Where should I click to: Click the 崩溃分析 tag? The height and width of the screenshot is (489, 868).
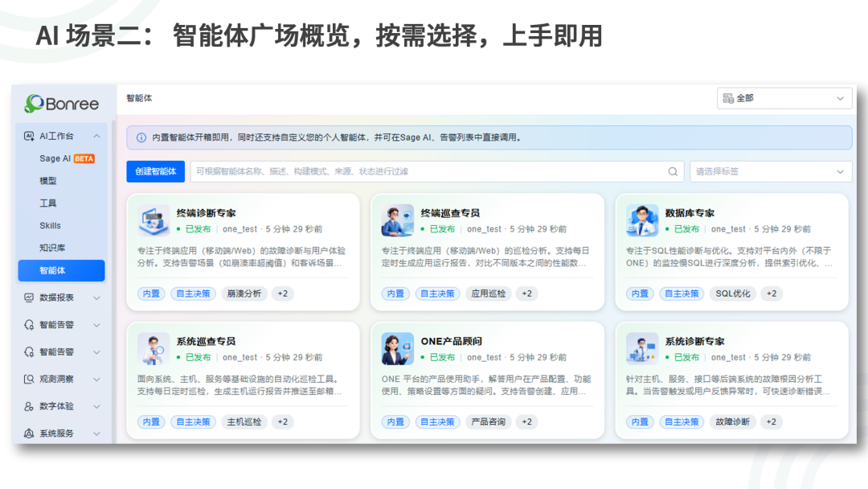pyautogui.click(x=244, y=294)
